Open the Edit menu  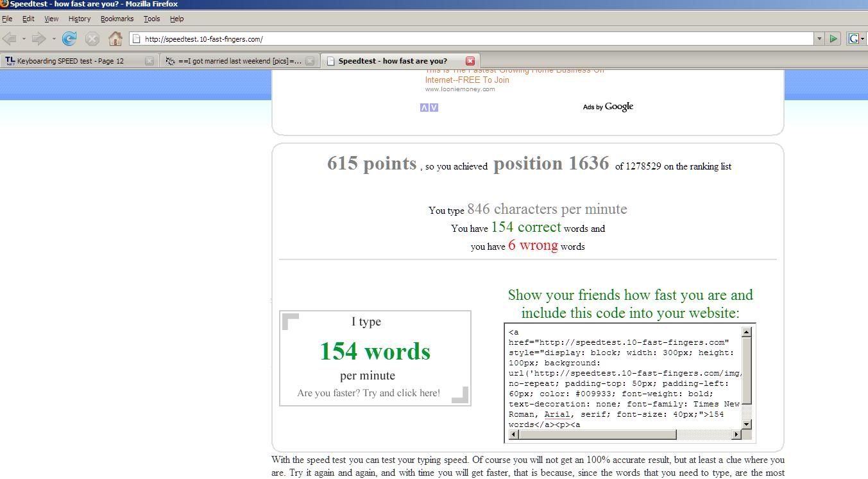coord(28,19)
